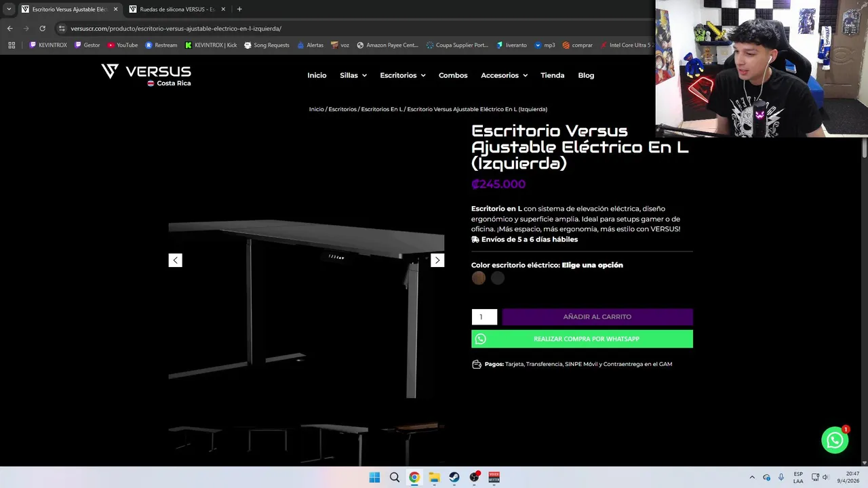This screenshot has height=488, width=868.
Task: Open the mp3 bookmark
Action: pyautogui.click(x=545, y=45)
